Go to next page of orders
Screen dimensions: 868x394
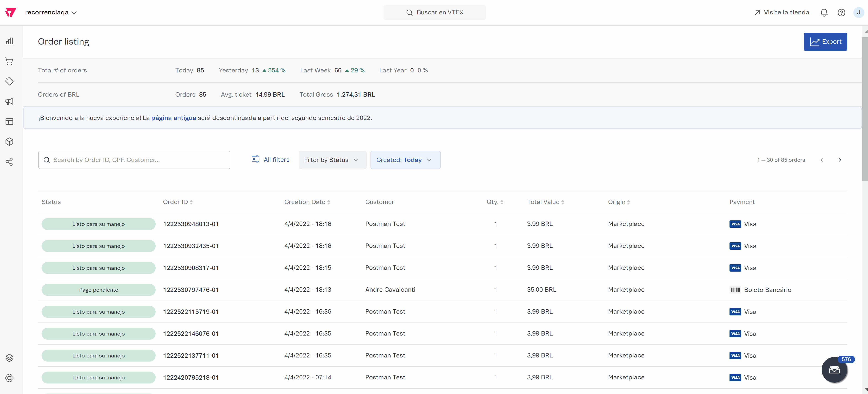tap(839, 160)
